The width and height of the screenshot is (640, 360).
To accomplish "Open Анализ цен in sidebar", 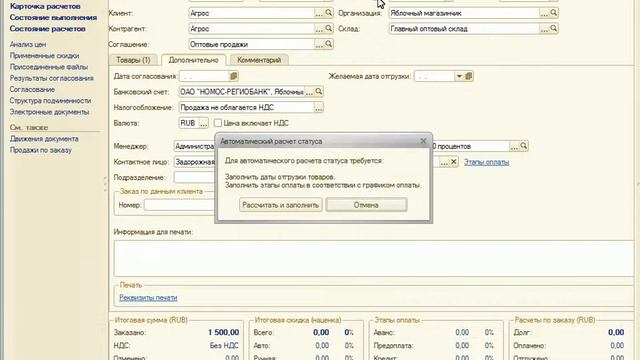I will coord(28,44).
